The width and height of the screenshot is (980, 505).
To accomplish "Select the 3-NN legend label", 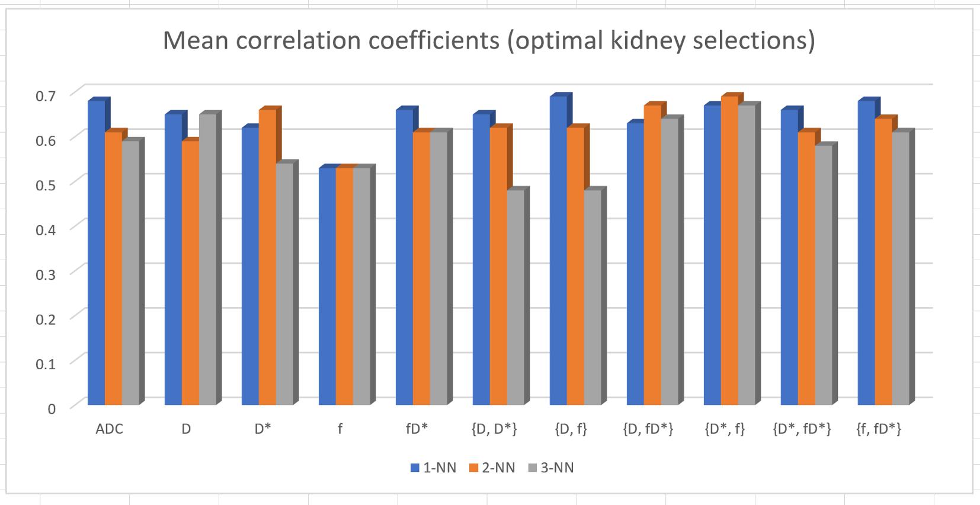I will [557, 468].
